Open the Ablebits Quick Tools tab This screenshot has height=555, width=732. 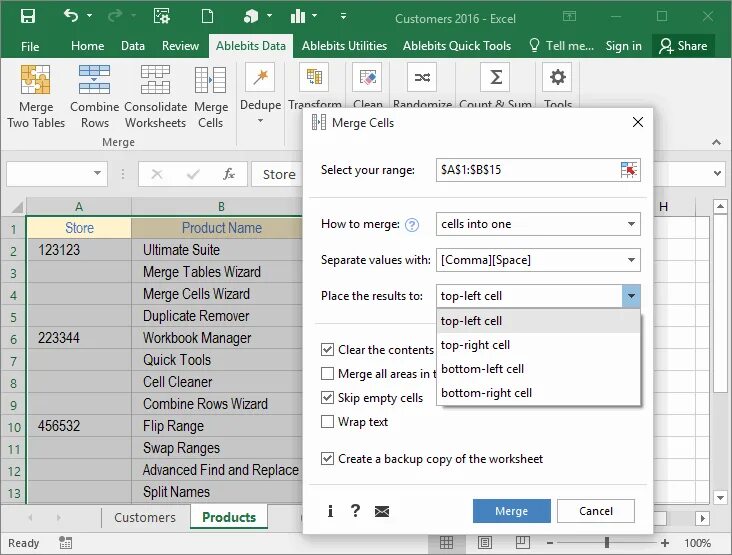tap(457, 46)
